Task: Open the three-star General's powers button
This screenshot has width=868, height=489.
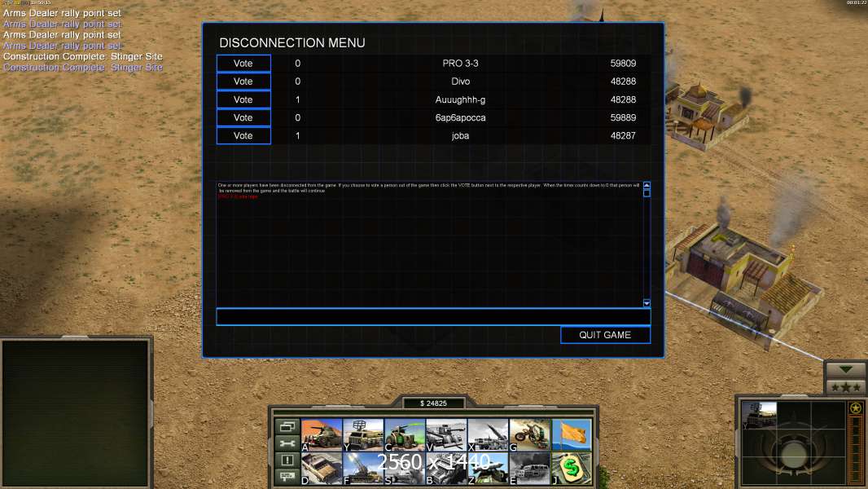Action: pos(845,387)
